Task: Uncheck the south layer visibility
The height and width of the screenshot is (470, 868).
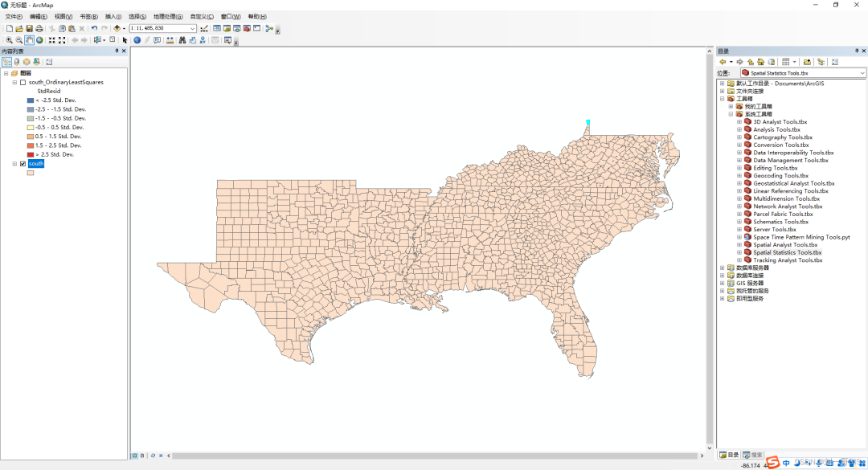Action: pos(23,164)
